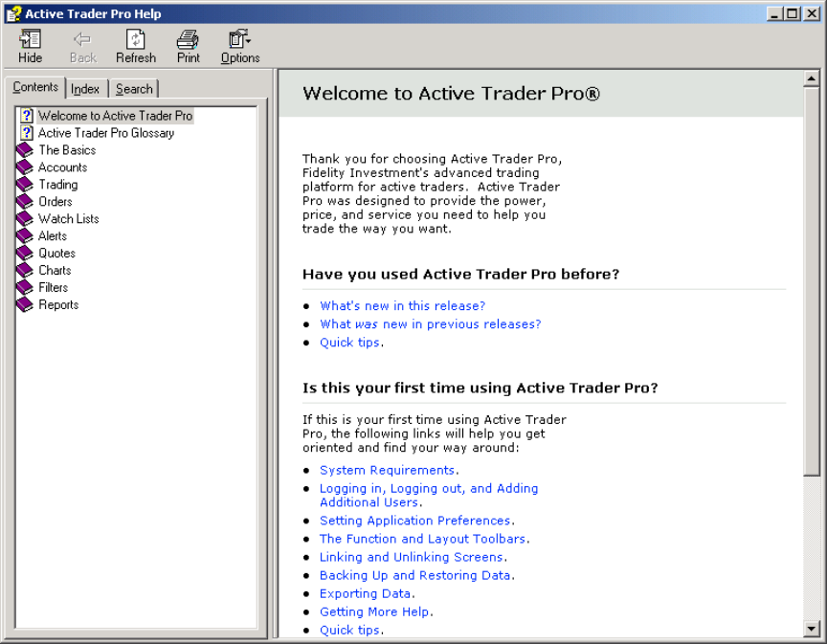
Task: Click the Refresh toolbar icon
Action: point(136,39)
